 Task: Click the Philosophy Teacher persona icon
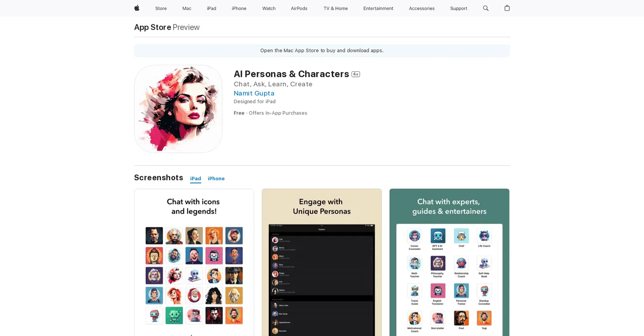(438, 263)
